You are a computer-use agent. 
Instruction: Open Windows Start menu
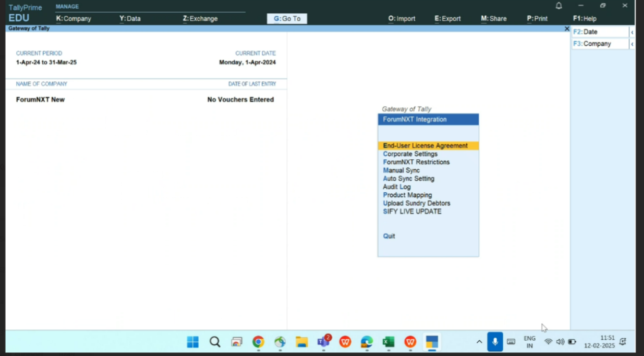(193, 342)
